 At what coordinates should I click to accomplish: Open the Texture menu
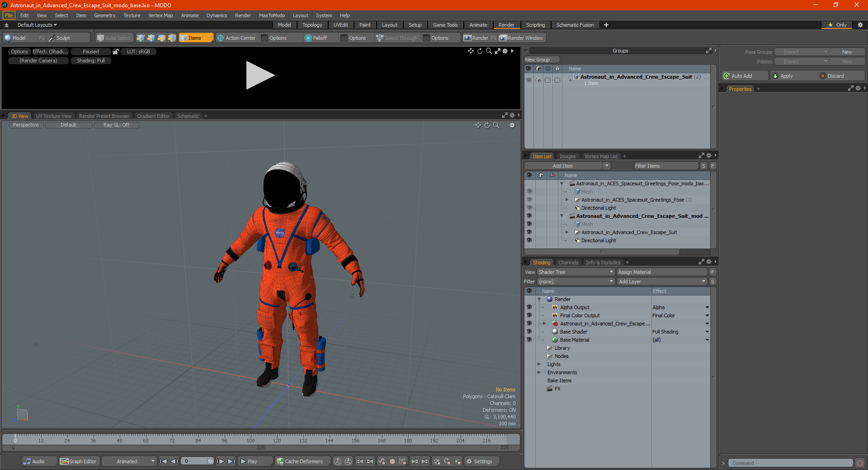[x=132, y=15]
